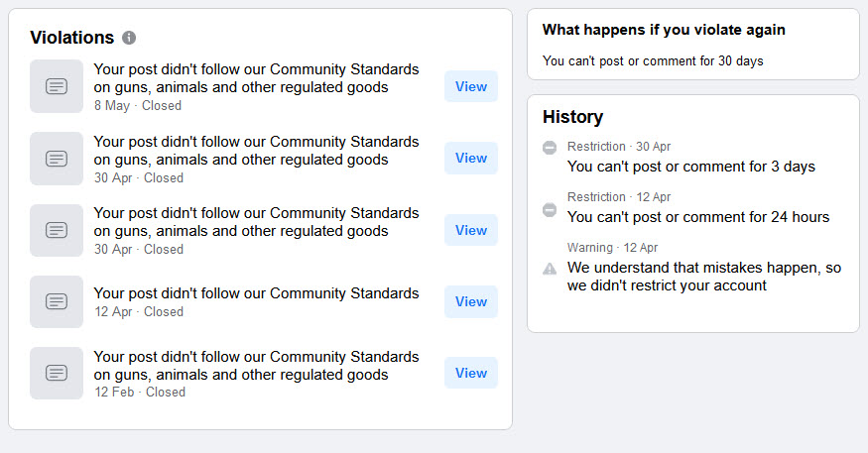The height and width of the screenshot is (453, 868).
Task: Click 'What happens if you violate again' heading
Action: tap(664, 30)
